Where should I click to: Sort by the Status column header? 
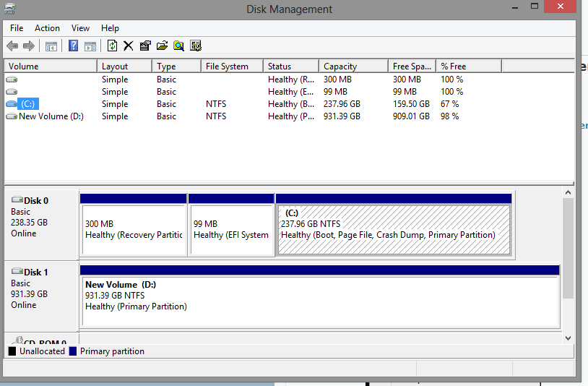coord(291,67)
